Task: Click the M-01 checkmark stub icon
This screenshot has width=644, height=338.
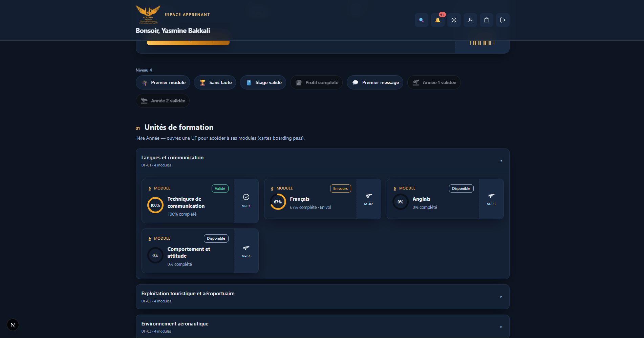Action: click(x=246, y=197)
